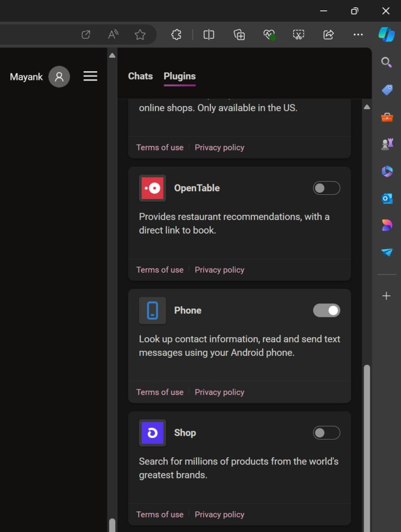Click 'Search for millions of products' description
The height and width of the screenshot is (532, 401).
tap(238, 468)
